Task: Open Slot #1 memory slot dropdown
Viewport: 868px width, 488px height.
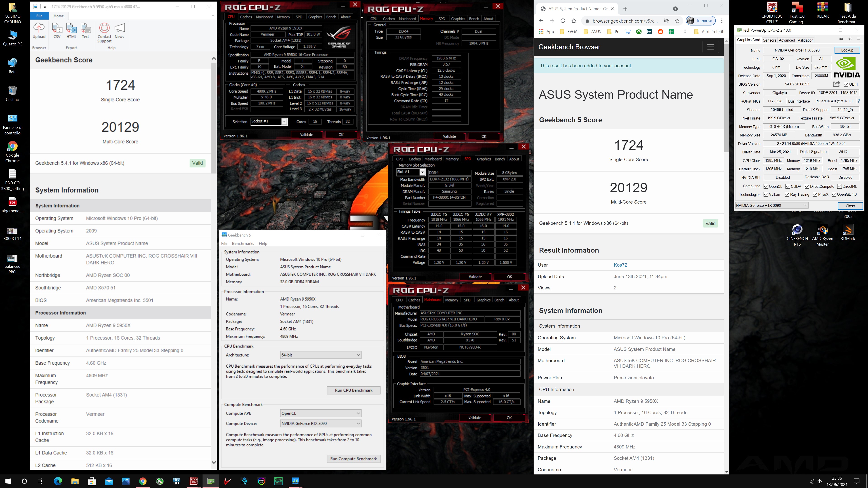Action: [x=411, y=172]
